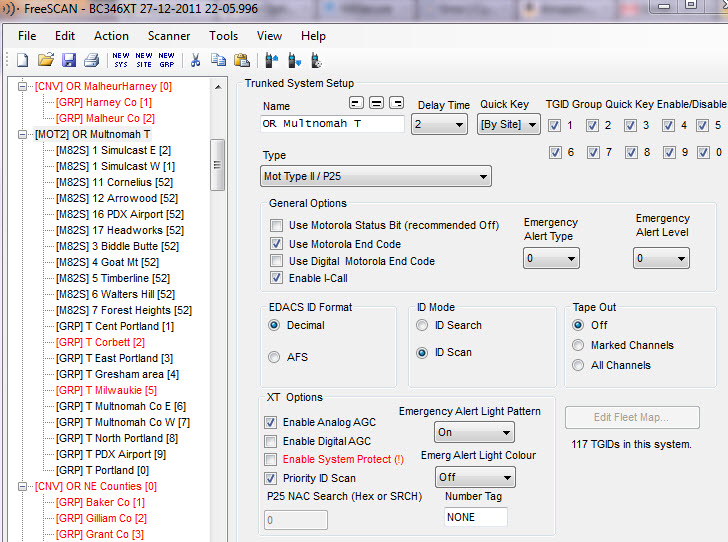Align system name right icon

pos(396,103)
